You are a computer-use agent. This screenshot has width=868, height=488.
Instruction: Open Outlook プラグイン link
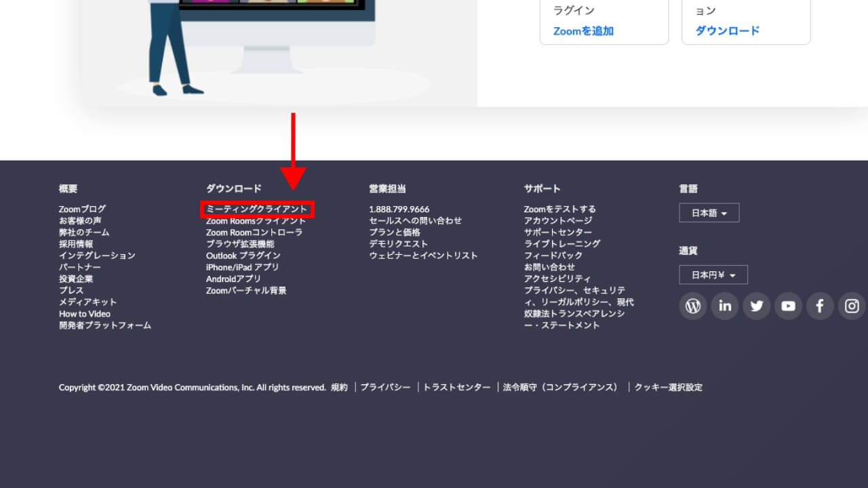[x=243, y=256]
